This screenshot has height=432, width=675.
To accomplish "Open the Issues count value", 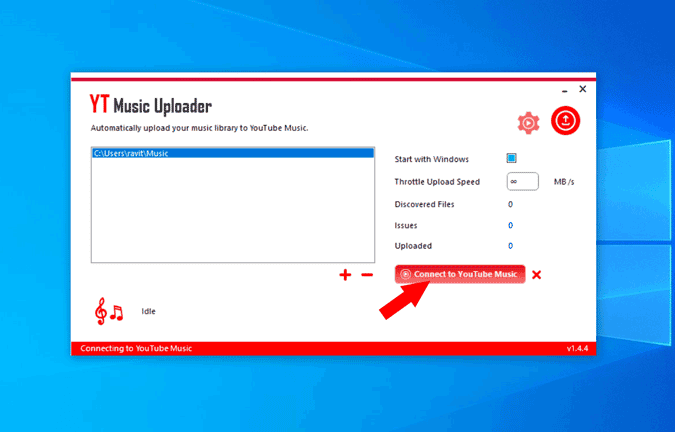I will point(510,225).
